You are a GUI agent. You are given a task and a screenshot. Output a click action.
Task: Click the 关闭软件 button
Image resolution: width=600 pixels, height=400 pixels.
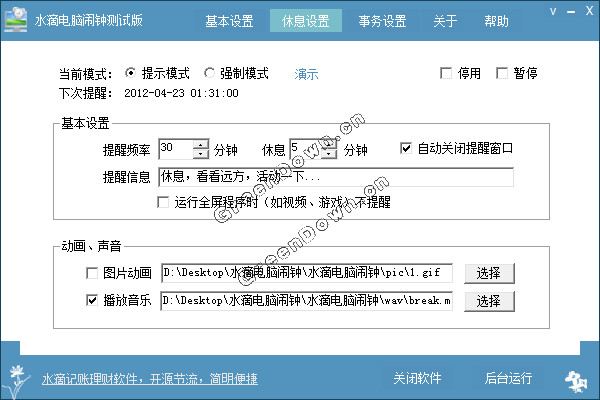417,378
